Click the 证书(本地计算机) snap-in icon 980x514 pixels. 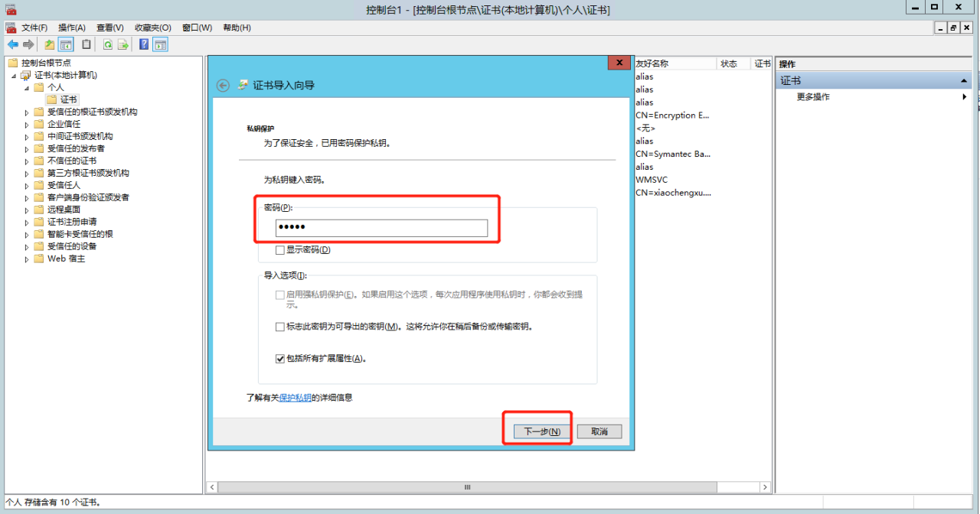[26, 75]
